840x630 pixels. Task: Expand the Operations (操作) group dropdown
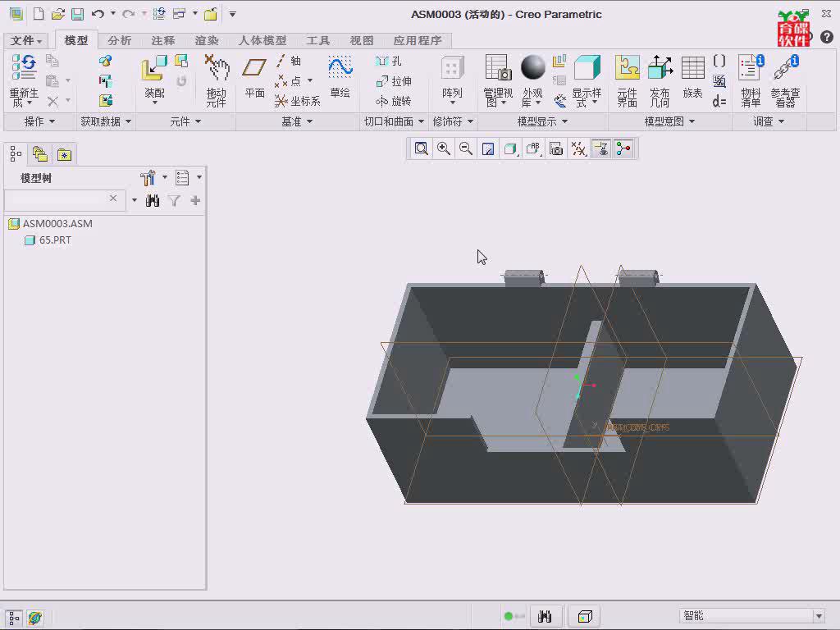[39, 121]
